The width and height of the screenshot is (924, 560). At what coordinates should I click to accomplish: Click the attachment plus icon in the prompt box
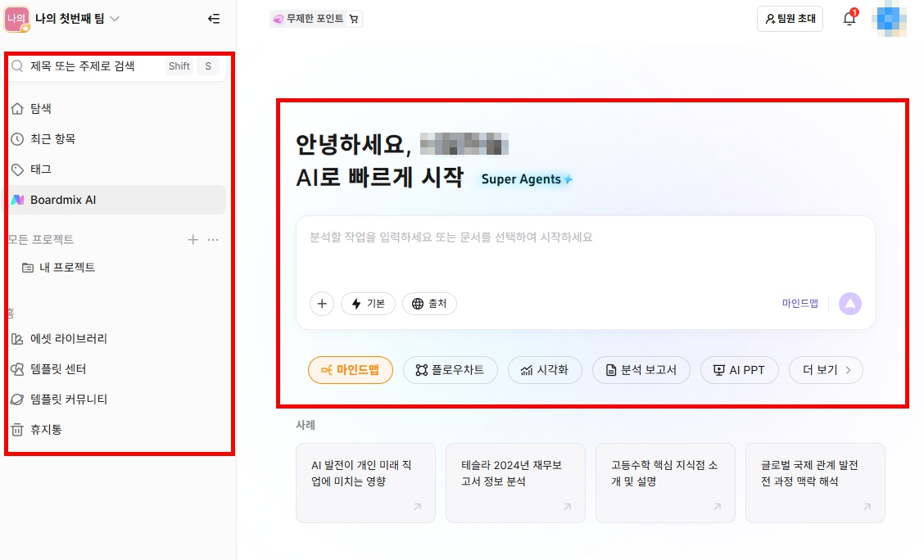[321, 304]
